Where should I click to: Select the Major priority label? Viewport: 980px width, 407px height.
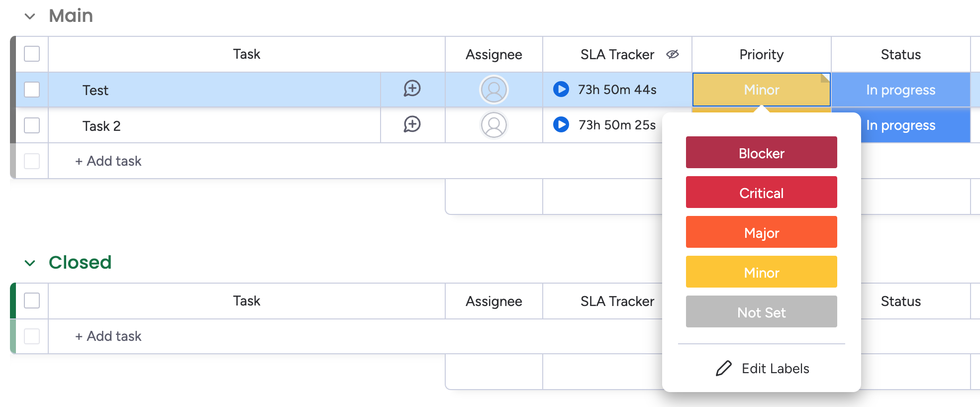tap(761, 232)
